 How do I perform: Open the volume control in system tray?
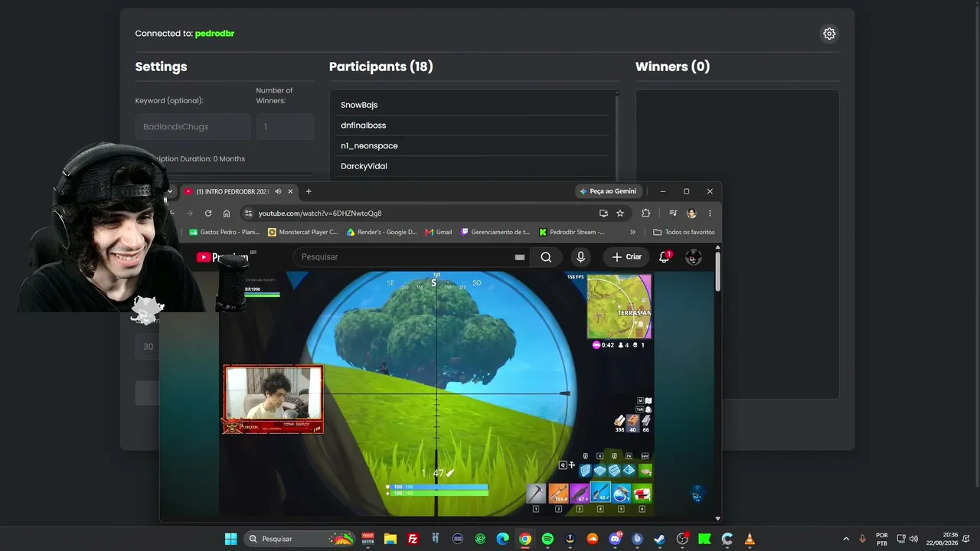point(913,539)
